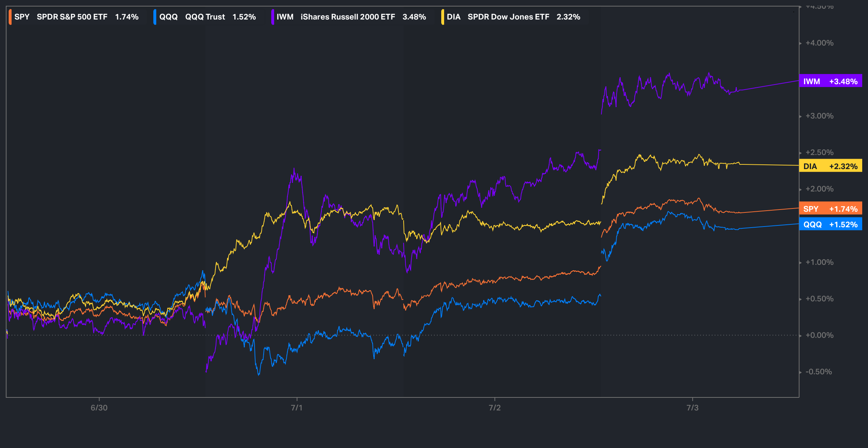Select QQQ Trust legend name

(x=205, y=17)
